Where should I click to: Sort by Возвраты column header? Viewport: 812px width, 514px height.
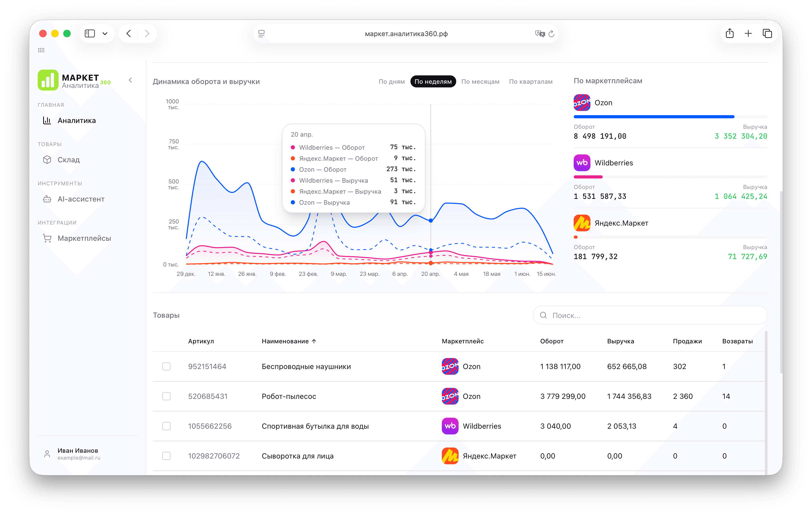[x=737, y=341]
